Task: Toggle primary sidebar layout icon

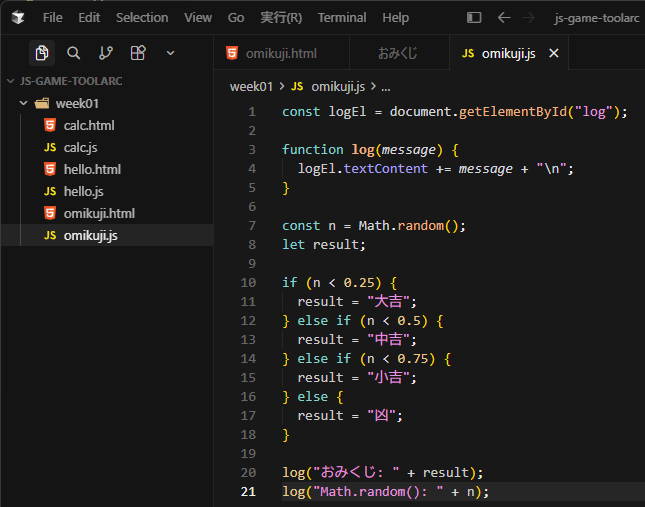Action: coord(474,18)
